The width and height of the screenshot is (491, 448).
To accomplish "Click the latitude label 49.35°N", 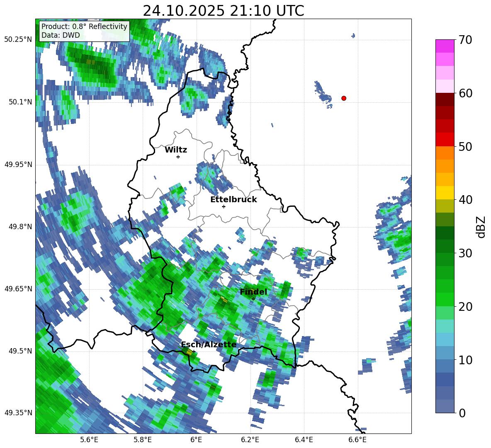I will [x=18, y=413].
